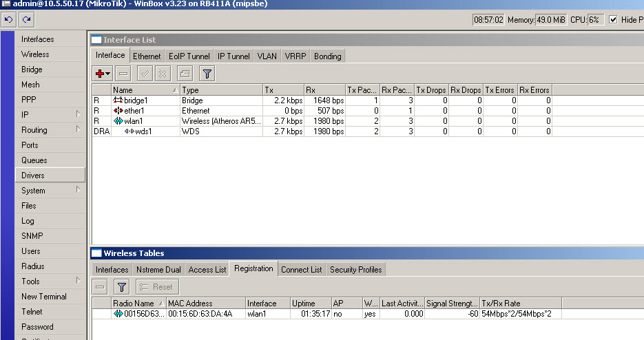Click the red plus Add interface button
This screenshot has height=340, width=644.
[x=99, y=74]
